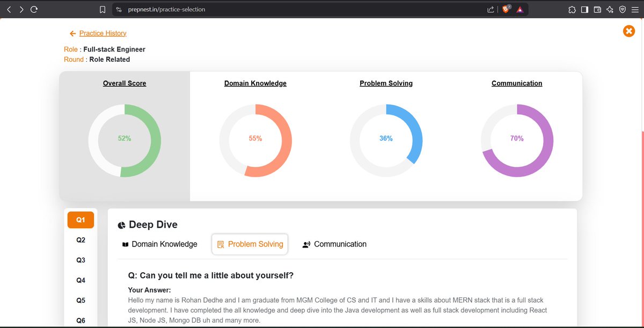The width and height of the screenshot is (644, 328).
Task: Click the Problem Solving tab icon
Action: (220, 245)
